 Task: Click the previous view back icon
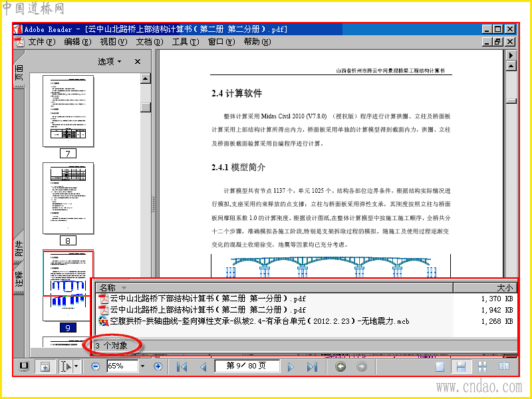(340, 366)
